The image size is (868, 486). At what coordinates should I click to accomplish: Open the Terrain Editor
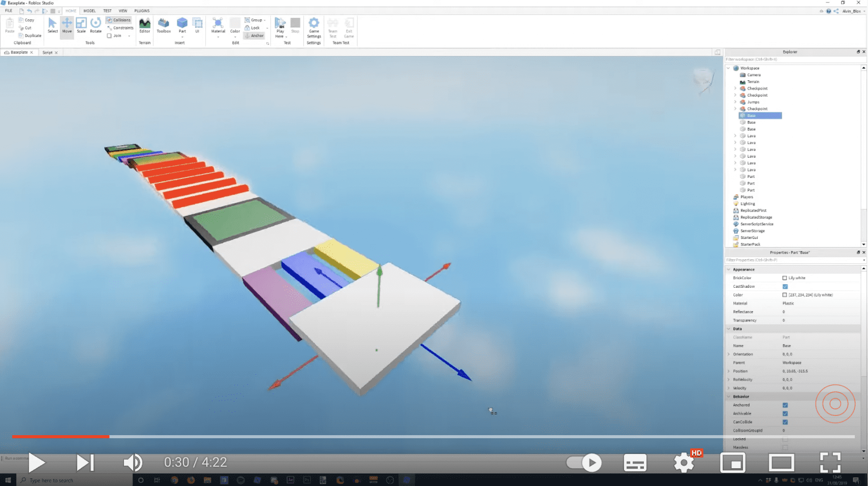(145, 25)
